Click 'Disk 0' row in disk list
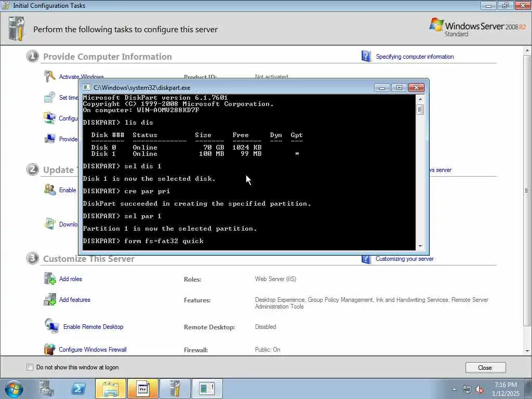This screenshot has width=532, height=399. pos(176,147)
